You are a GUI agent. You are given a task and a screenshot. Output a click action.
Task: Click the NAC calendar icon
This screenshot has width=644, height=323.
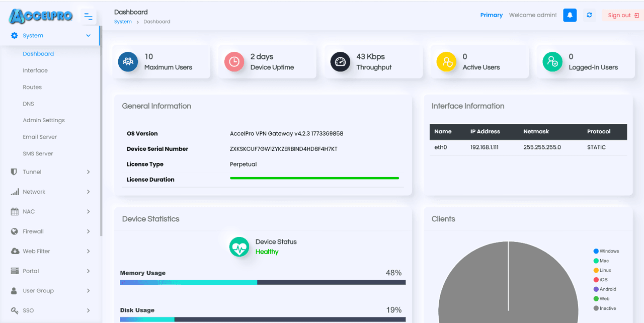click(x=15, y=211)
